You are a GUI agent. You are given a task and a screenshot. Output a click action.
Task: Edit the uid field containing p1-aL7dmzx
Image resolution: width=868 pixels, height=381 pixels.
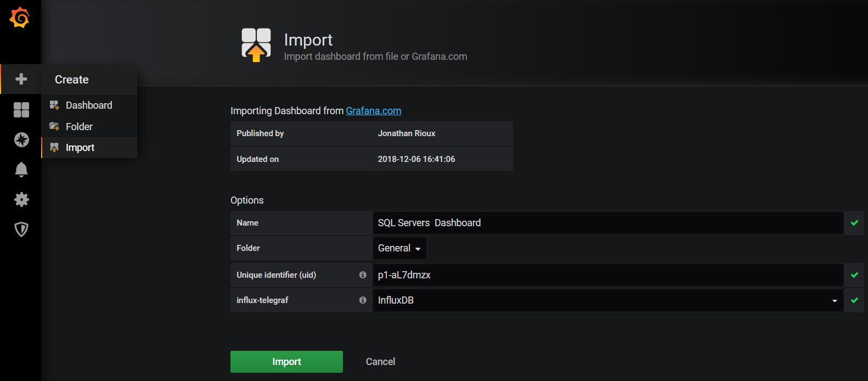608,275
